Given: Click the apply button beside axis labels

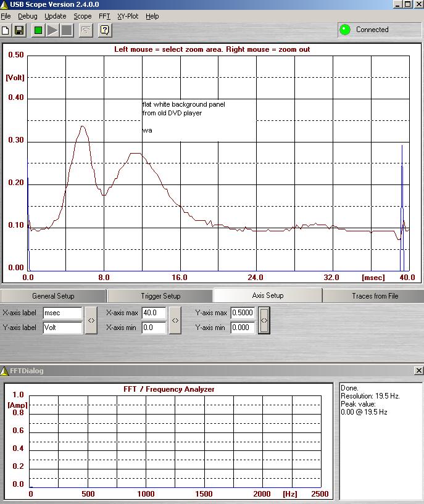Looking at the screenshot, I should tap(91, 320).
